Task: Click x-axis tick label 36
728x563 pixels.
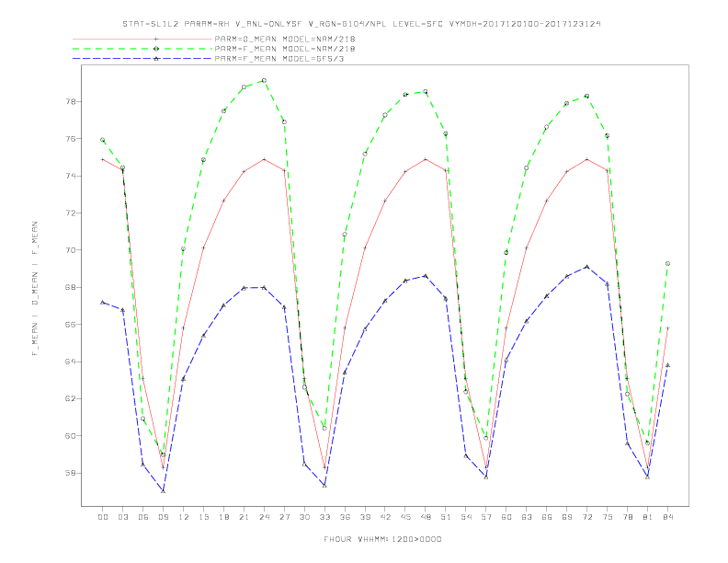Action: coord(345,517)
